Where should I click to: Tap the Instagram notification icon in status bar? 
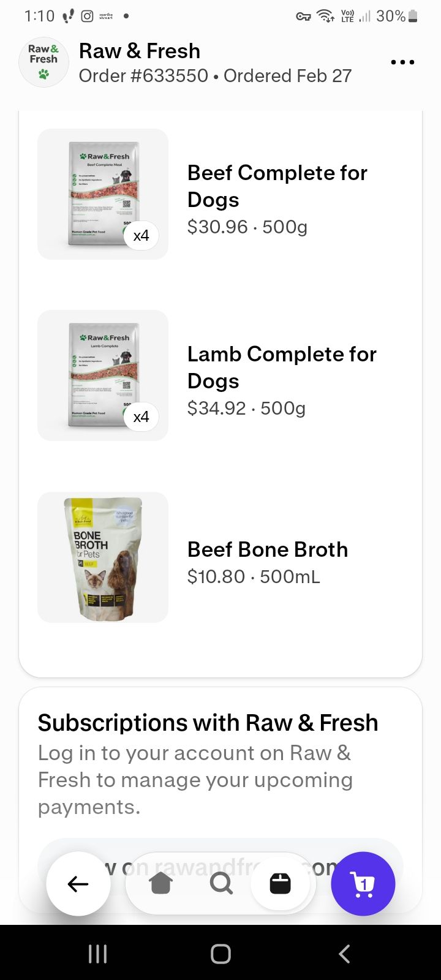click(x=88, y=17)
